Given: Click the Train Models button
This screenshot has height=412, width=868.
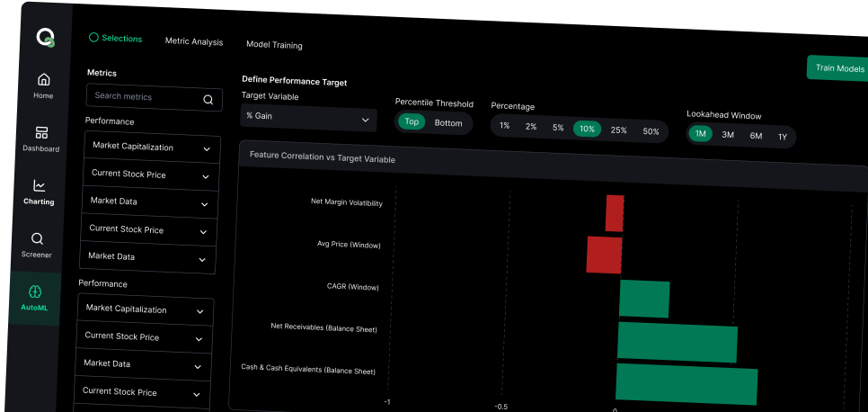Looking at the screenshot, I should pyautogui.click(x=838, y=68).
